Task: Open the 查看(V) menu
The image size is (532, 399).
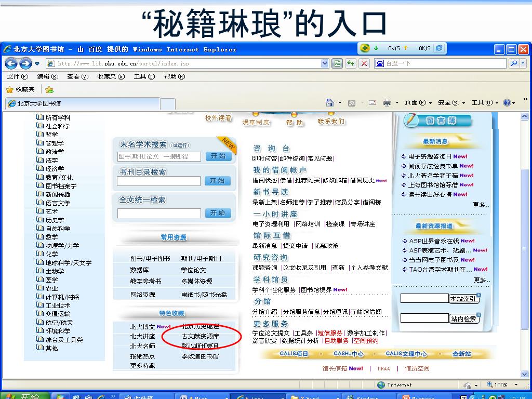Action: pos(78,77)
